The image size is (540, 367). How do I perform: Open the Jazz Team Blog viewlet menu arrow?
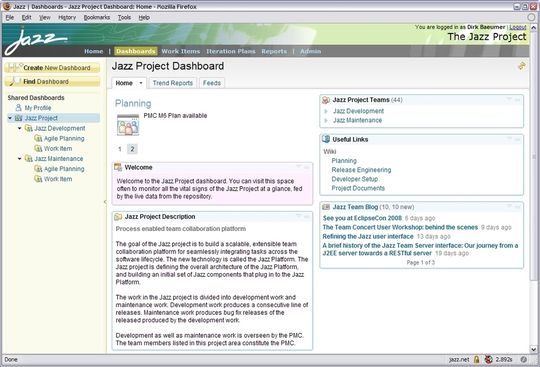(509, 206)
